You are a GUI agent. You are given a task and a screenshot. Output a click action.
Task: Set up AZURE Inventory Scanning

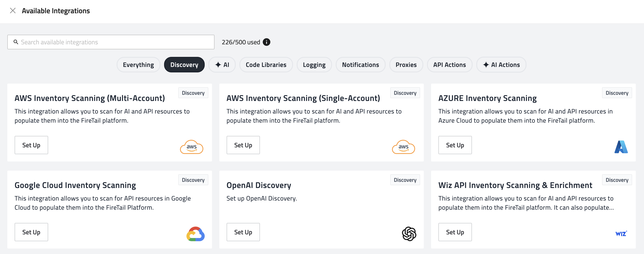pos(455,145)
